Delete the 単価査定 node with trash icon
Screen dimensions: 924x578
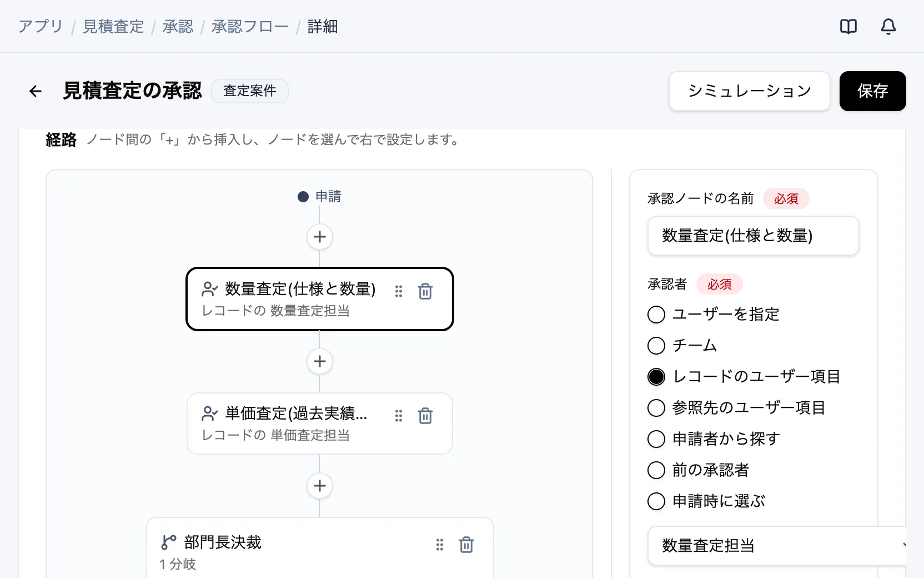(425, 416)
